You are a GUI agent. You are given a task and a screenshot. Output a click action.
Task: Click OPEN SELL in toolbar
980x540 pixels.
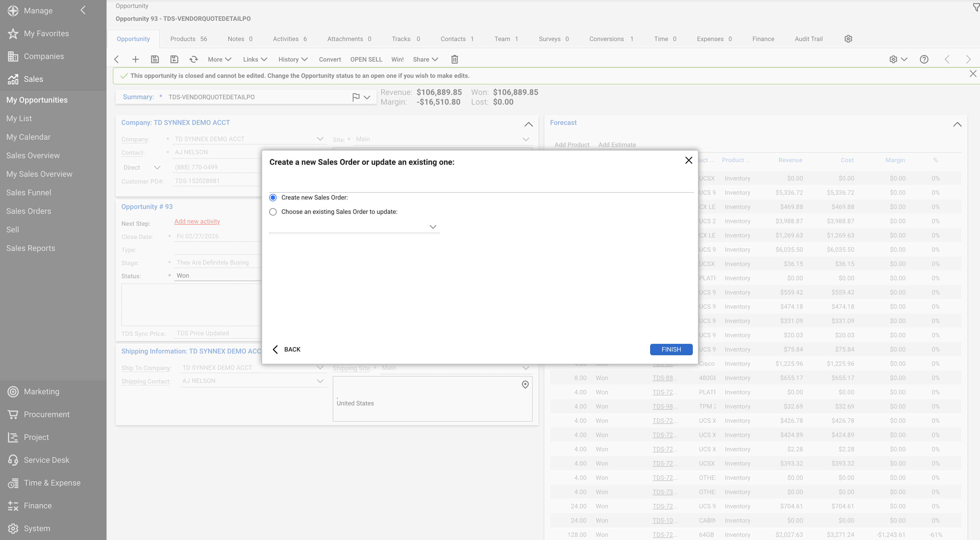(366, 59)
